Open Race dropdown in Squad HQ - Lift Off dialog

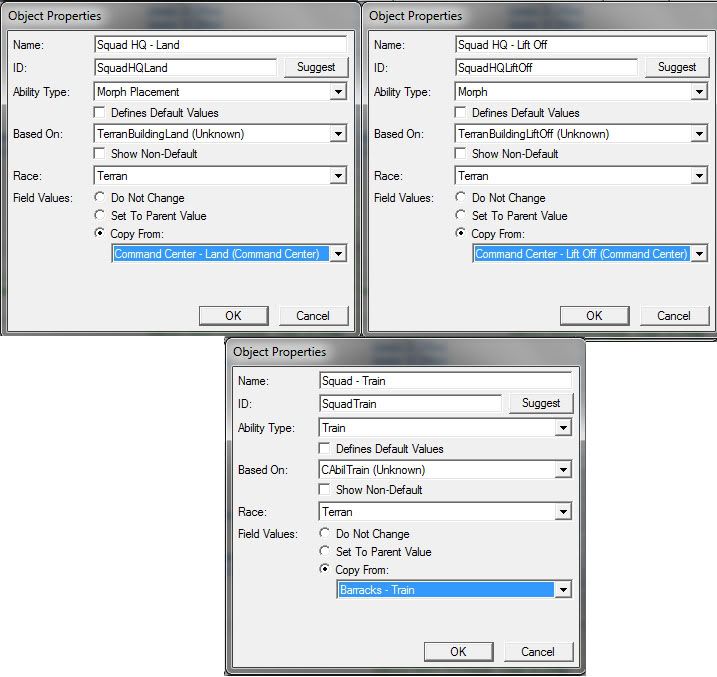pyautogui.click(x=699, y=176)
